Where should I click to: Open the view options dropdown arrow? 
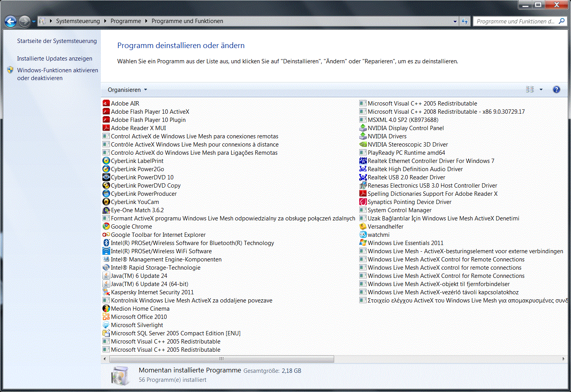[541, 89]
